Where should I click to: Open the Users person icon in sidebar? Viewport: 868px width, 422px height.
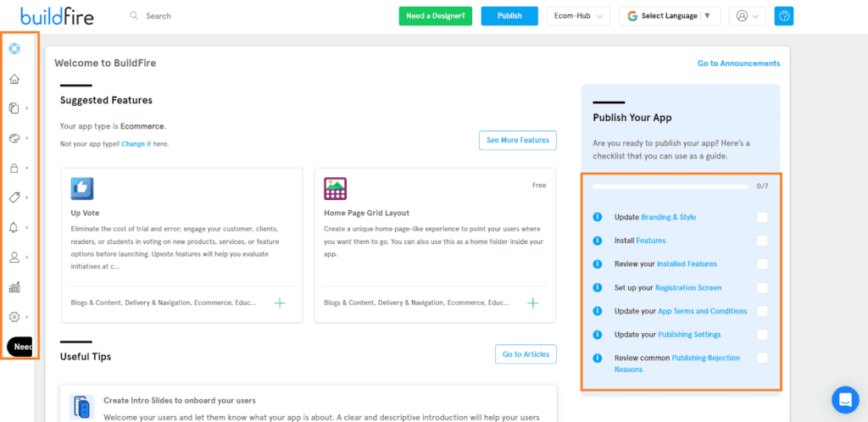point(14,257)
